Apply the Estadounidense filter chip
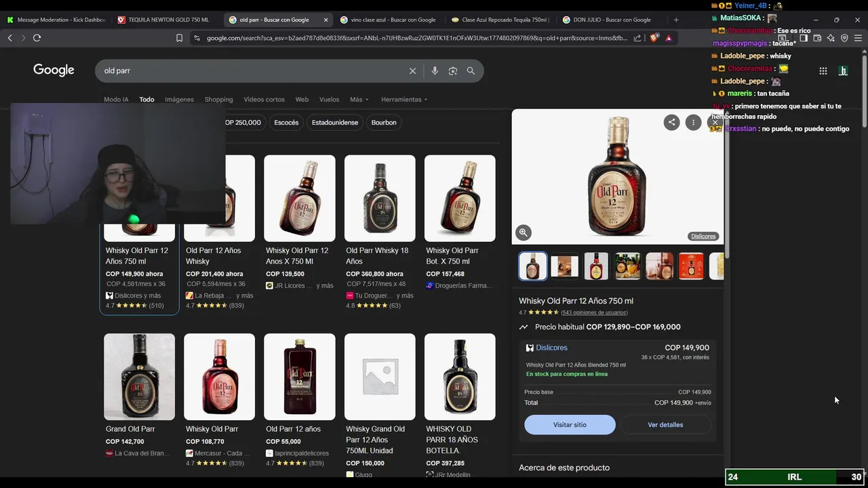 click(335, 123)
